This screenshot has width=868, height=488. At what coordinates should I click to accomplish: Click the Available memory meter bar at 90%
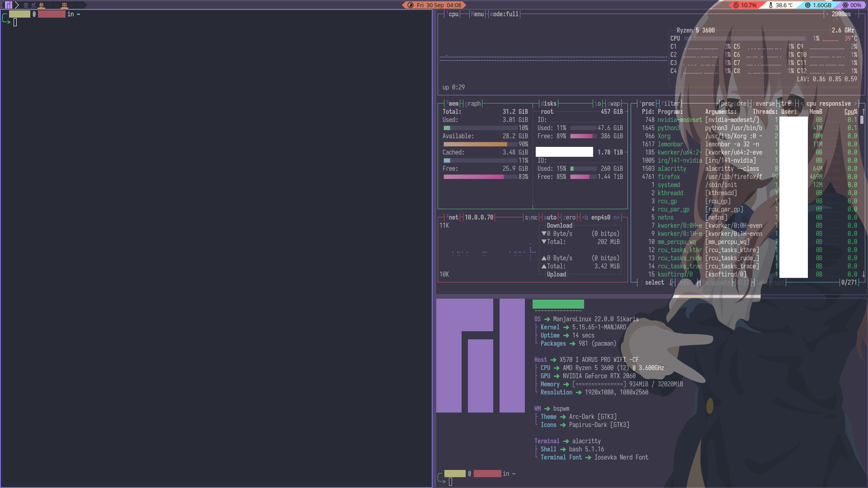(480, 144)
